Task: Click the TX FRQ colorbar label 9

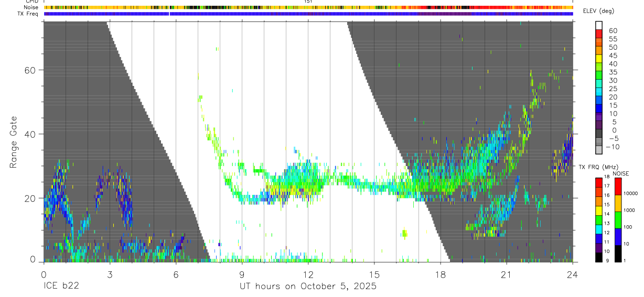Action: click(607, 260)
